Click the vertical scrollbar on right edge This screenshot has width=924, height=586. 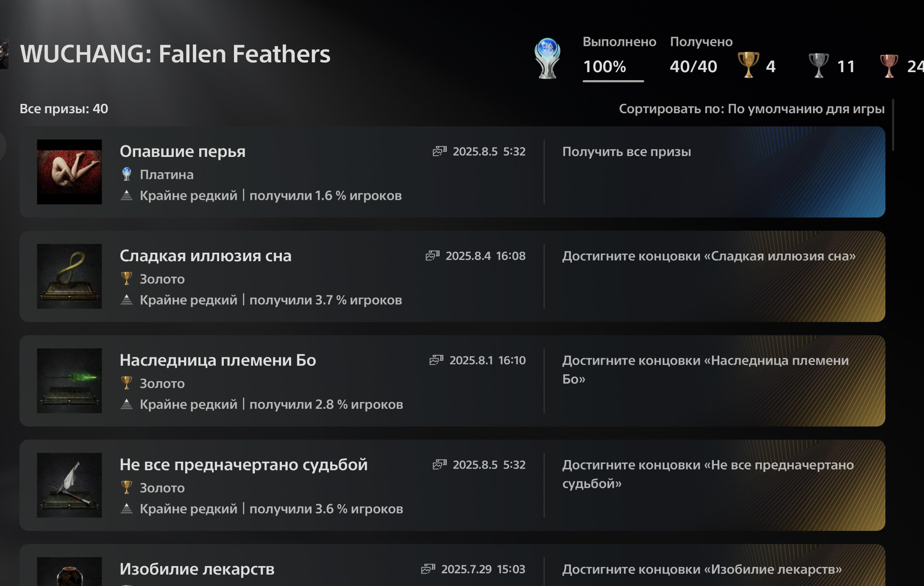[x=893, y=125]
